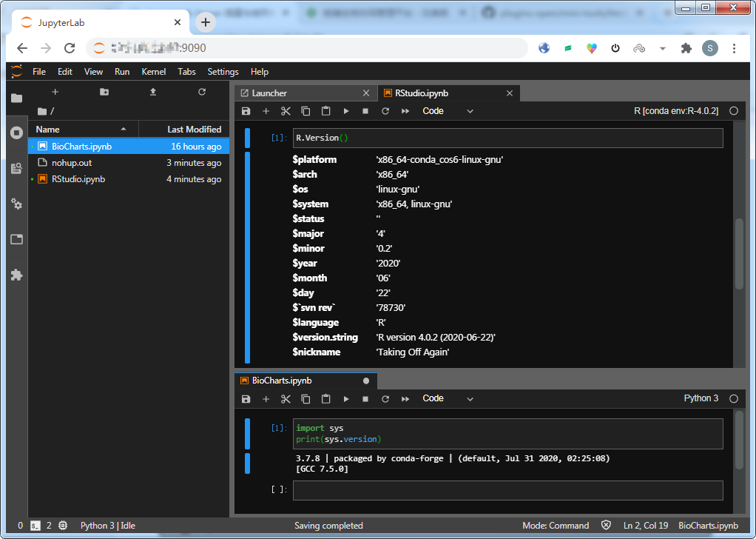Screen dimensions: 756x539
Task: Paste a cell in the BioCharts notebook toolbar
Action: (325, 398)
